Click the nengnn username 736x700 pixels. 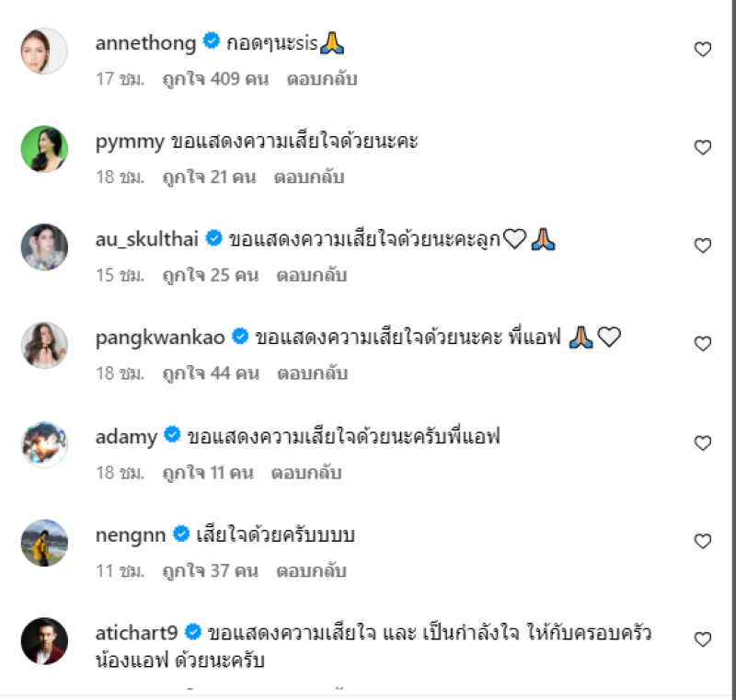click(131, 535)
